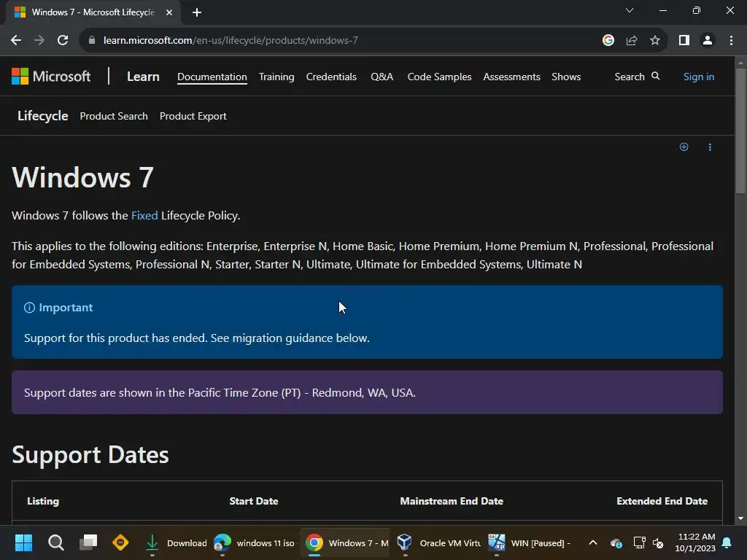View site security lock info
Image resolution: width=747 pixels, height=560 pixels.
(x=91, y=41)
